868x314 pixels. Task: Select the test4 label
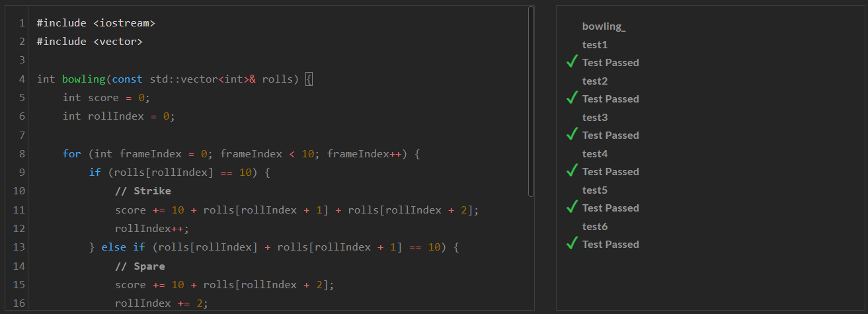595,153
